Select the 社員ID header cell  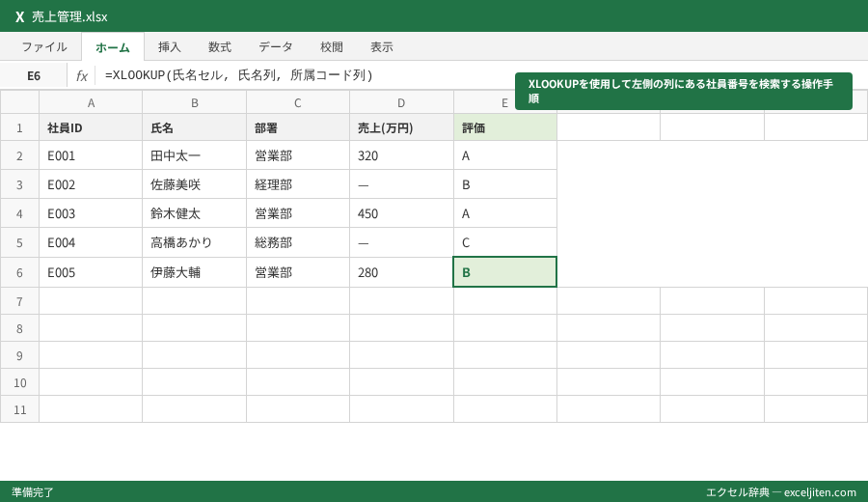coord(91,127)
